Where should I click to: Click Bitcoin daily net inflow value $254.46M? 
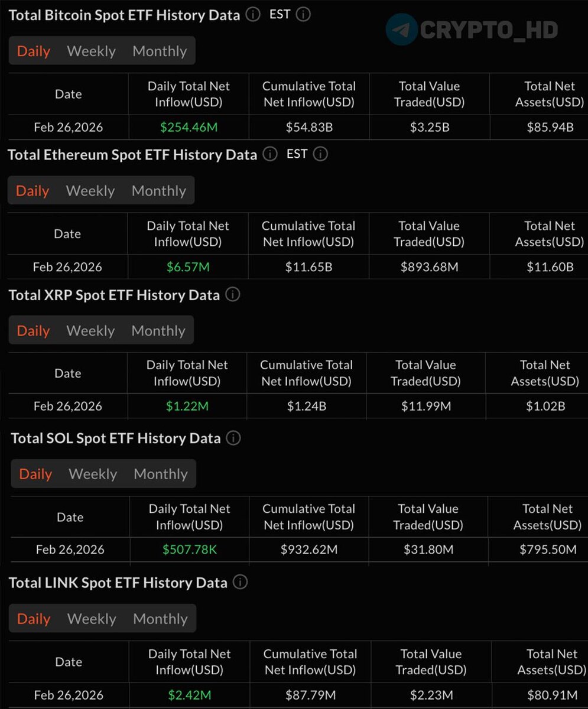[x=189, y=127]
